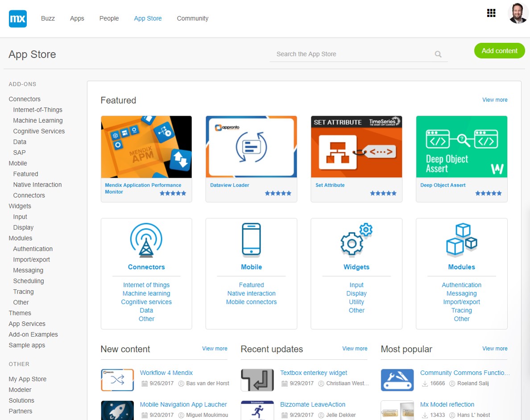This screenshot has height=420, width=530.
Task: Open the Apps tab
Action: coord(77,18)
